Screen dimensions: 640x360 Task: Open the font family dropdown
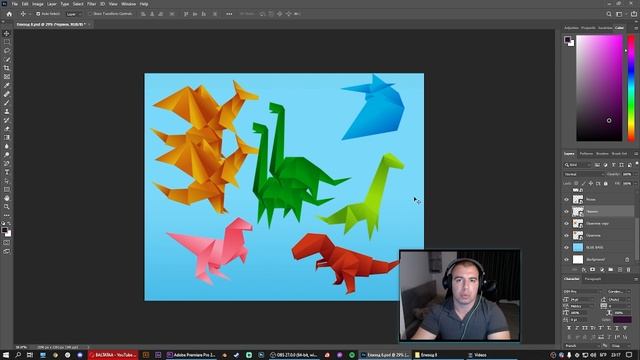pyautogui.click(x=582, y=291)
